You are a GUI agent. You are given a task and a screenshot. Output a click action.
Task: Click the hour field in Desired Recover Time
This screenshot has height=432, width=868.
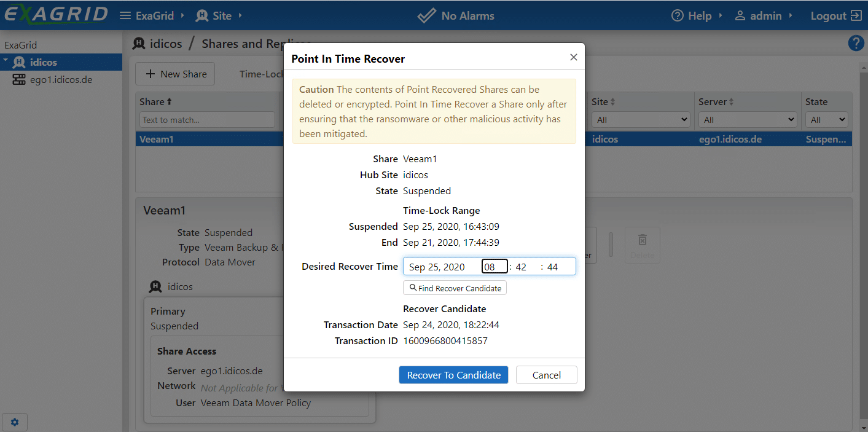tap(494, 267)
